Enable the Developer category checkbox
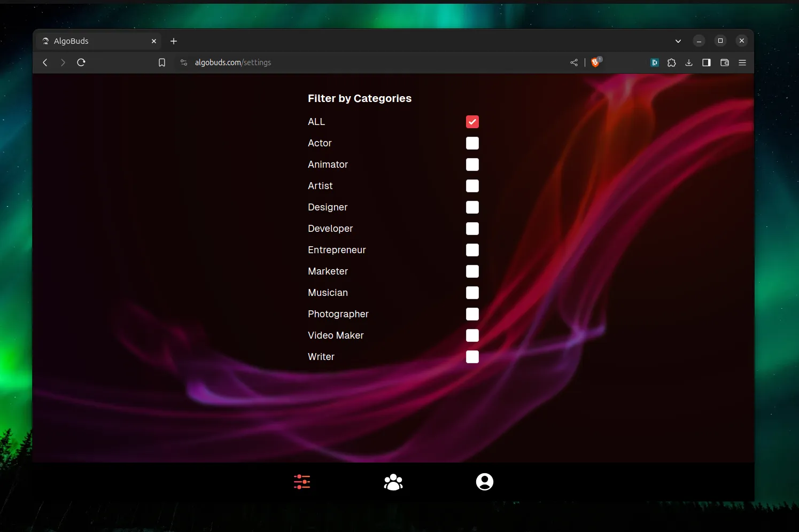The width and height of the screenshot is (799, 532). tap(472, 229)
